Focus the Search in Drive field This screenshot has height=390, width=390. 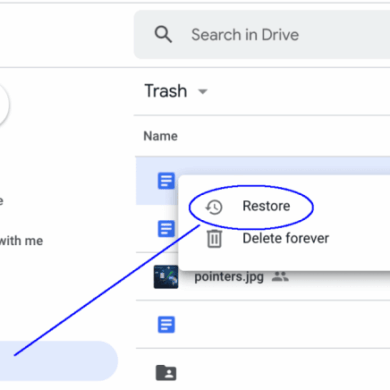pos(262,35)
